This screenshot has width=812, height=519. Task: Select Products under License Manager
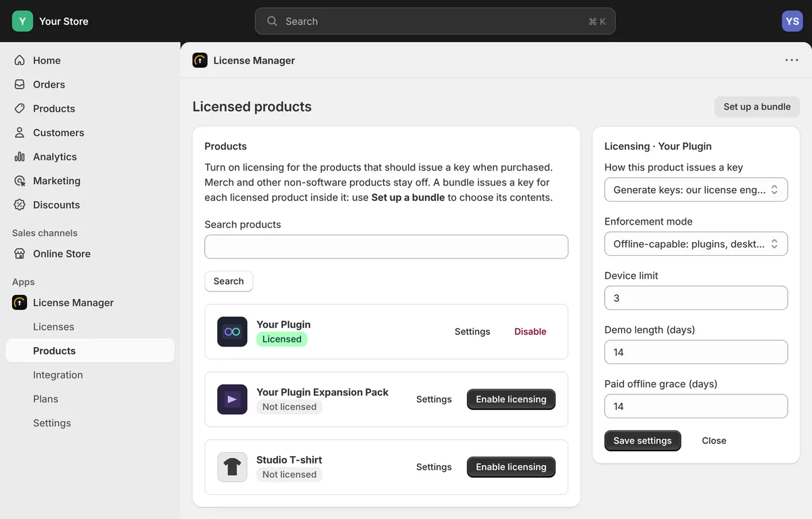pos(90,351)
